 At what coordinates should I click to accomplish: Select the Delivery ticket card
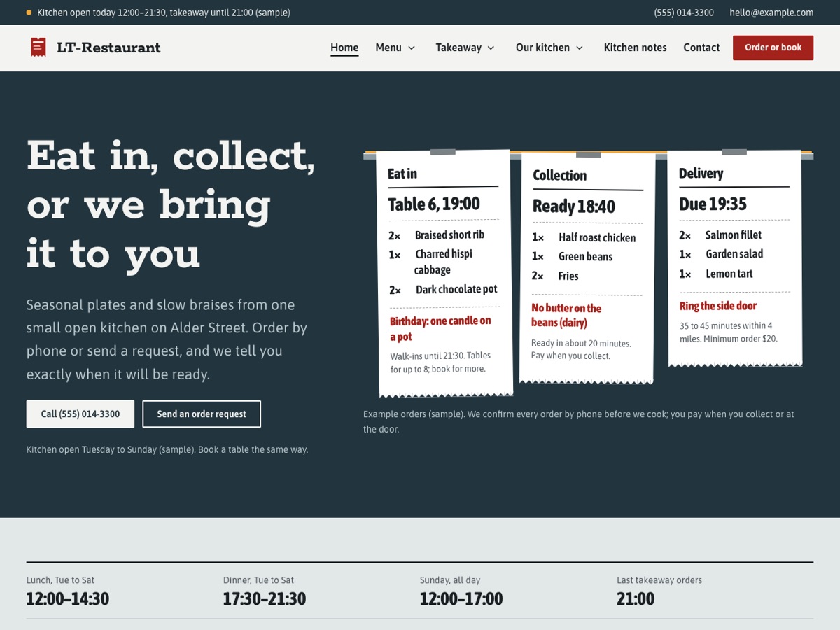[734, 258]
